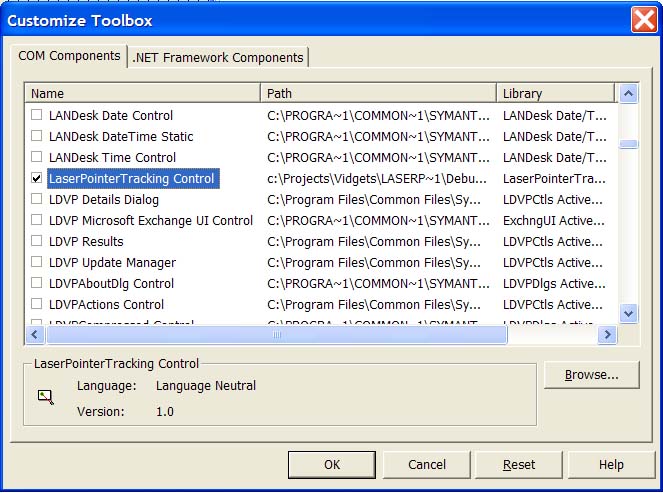663x493 pixels.
Task: Enable LANDesk Time Control checkbox
Action: pyautogui.click(x=37, y=157)
